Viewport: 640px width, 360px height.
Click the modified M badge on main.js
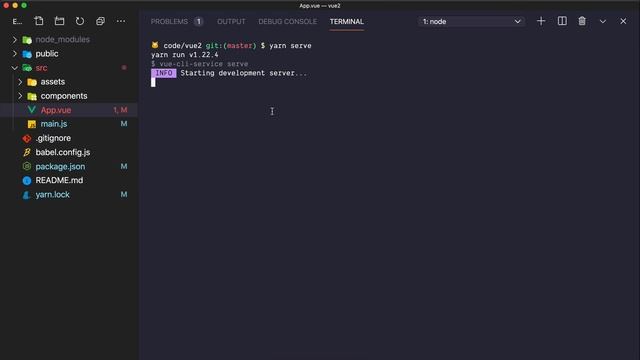pos(124,124)
